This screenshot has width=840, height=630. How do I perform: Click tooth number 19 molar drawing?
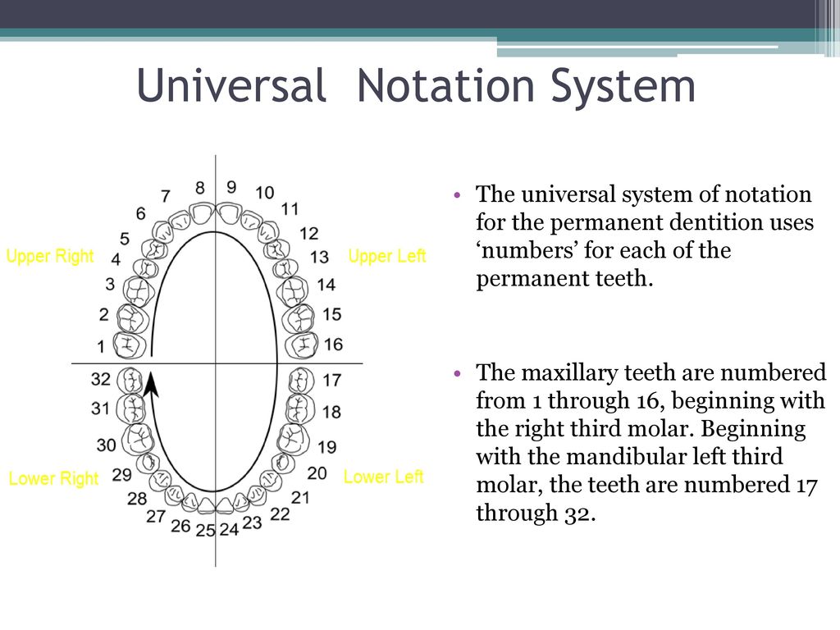[x=294, y=440]
